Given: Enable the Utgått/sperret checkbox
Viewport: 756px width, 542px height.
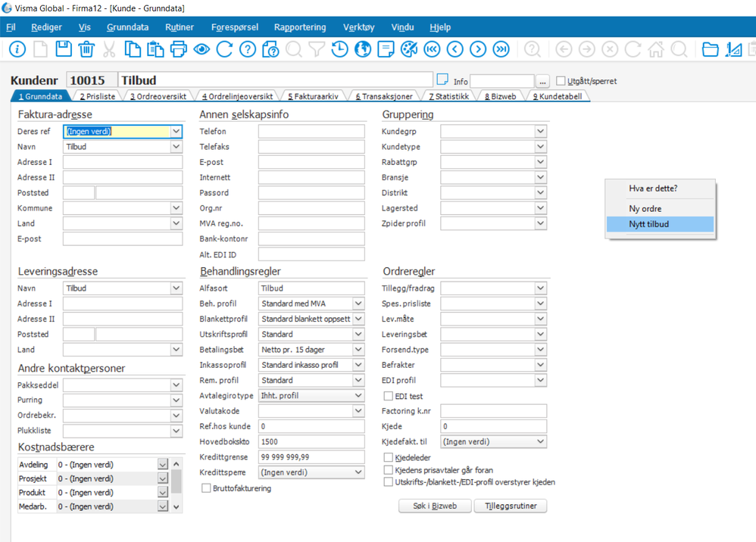Looking at the screenshot, I should (561, 81).
